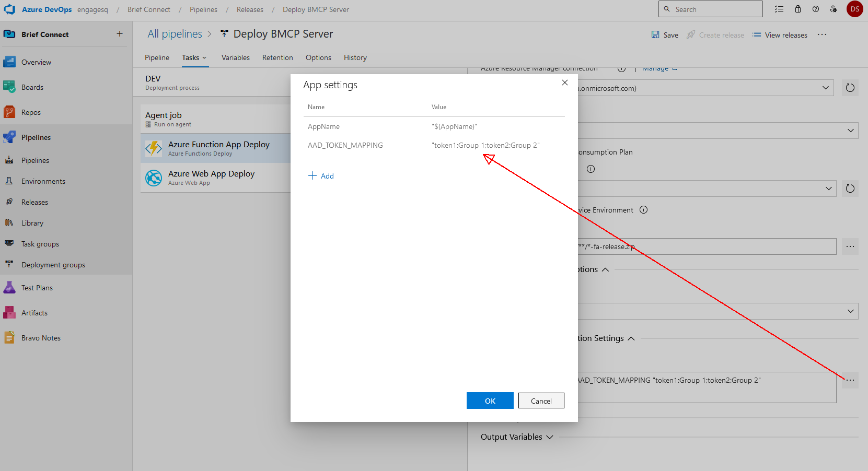Switch to the Variables tab
Screen dimensions: 868x471
pos(235,57)
